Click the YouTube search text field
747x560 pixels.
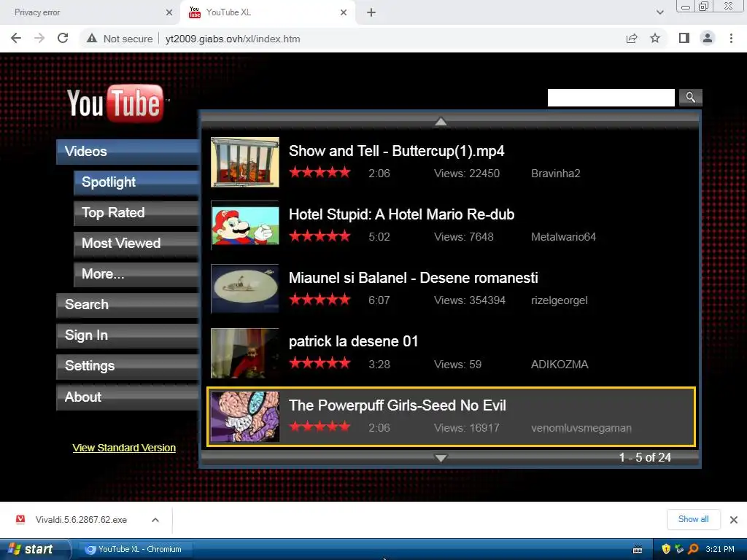coord(611,98)
